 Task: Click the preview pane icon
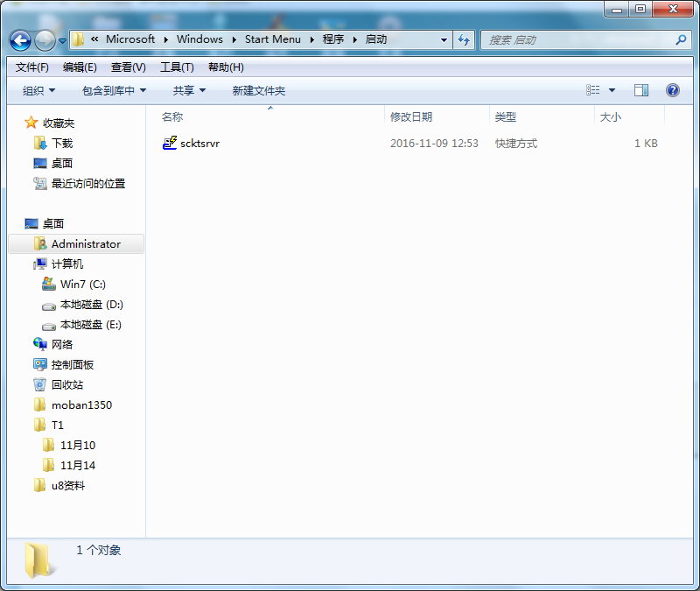pyautogui.click(x=641, y=89)
